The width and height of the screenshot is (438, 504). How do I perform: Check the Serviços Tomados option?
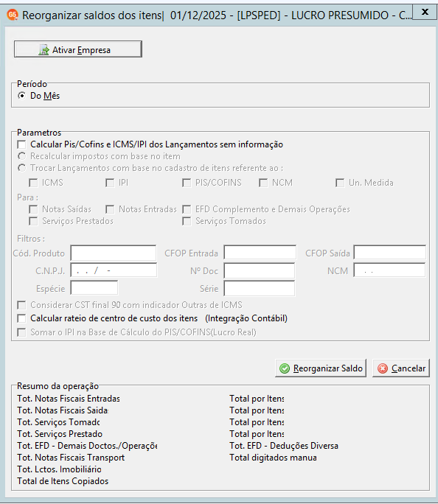click(x=187, y=221)
